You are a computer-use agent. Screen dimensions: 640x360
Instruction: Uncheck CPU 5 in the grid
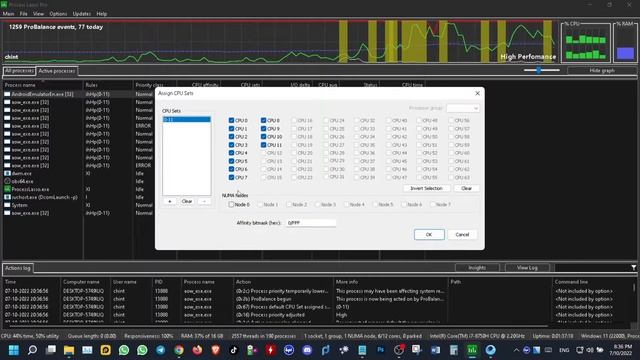pos(231,161)
